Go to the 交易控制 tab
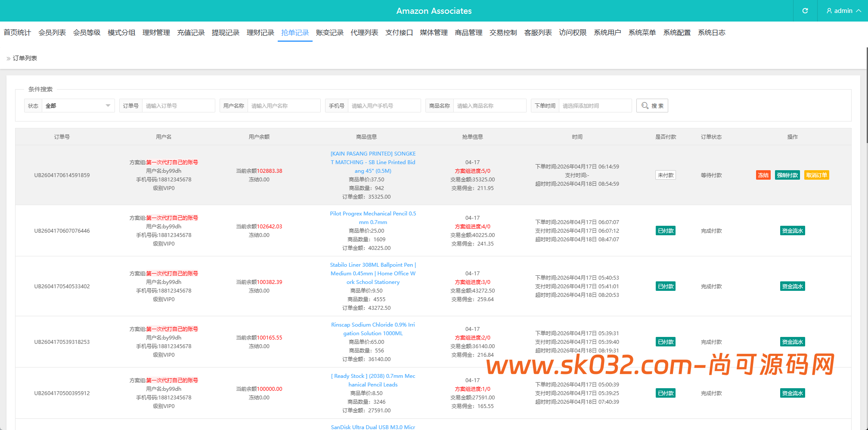Image resolution: width=868 pixels, height=430 pixels. [503, 32]
